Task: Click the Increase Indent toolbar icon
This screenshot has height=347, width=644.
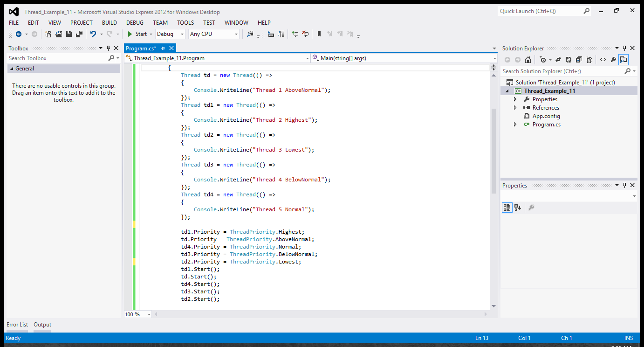Action: [281, 34]
